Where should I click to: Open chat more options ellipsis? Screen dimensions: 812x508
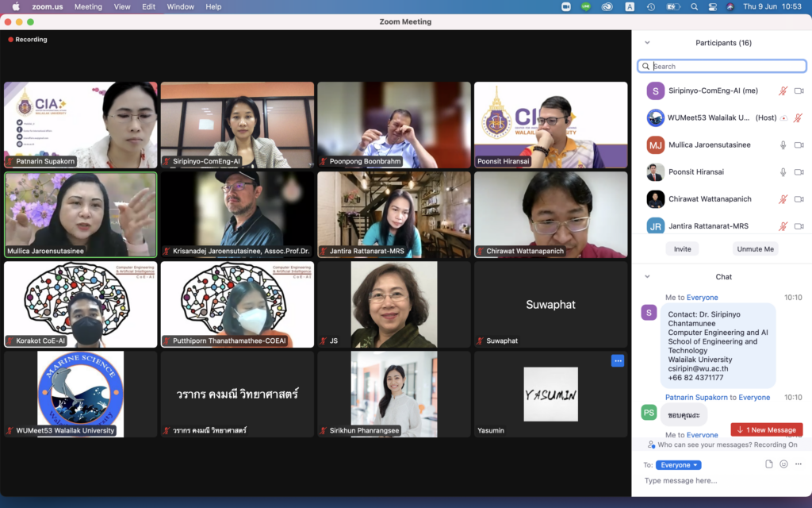coord(798,464)
